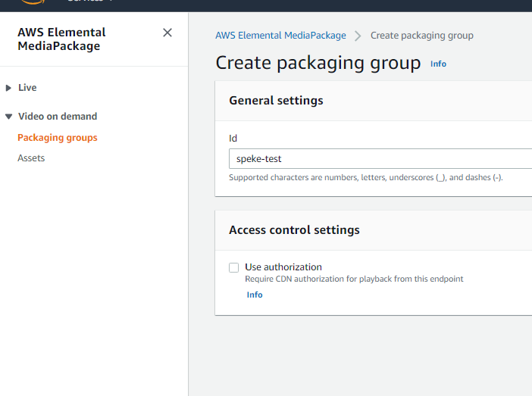Image resolution: width=532 pixels, height=396 pixels.
Task: Click the AWS logo in top bar
Action: pyautogui.click(x=34, y=2)
